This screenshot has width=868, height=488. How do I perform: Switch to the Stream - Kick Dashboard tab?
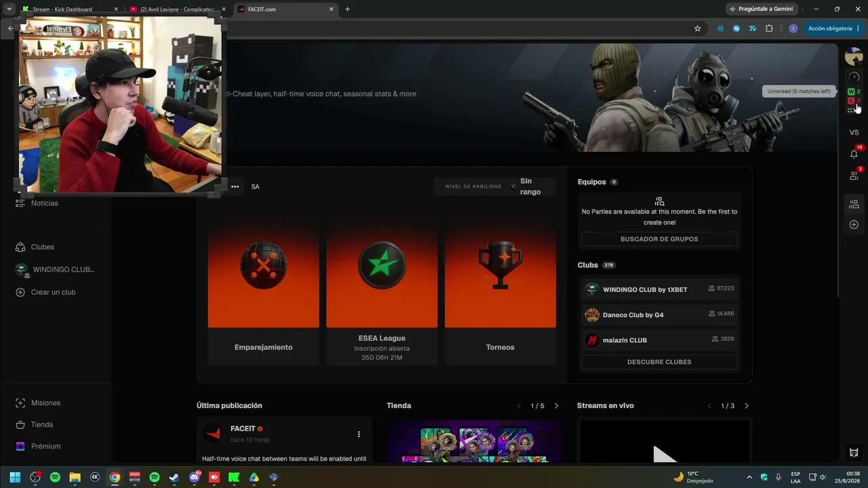tap(71, 9)
